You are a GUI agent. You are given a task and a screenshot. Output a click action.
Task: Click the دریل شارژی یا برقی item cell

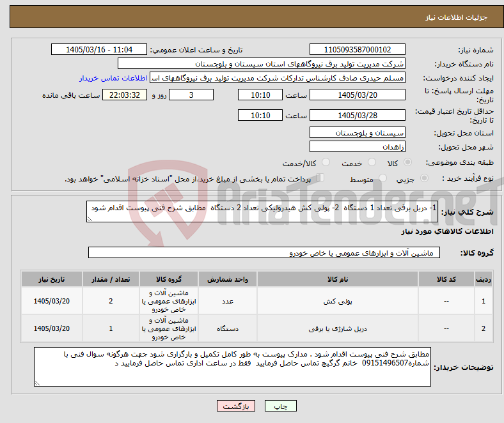[338, 328]
